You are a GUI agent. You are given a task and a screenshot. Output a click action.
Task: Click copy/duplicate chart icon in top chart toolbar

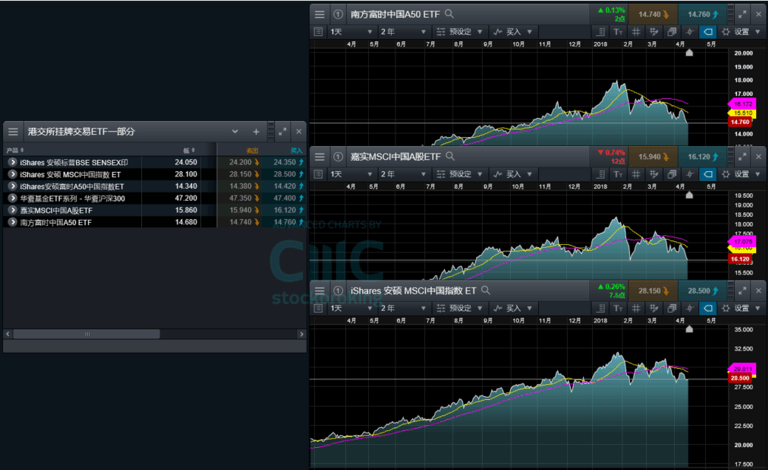tap(672, 32)
